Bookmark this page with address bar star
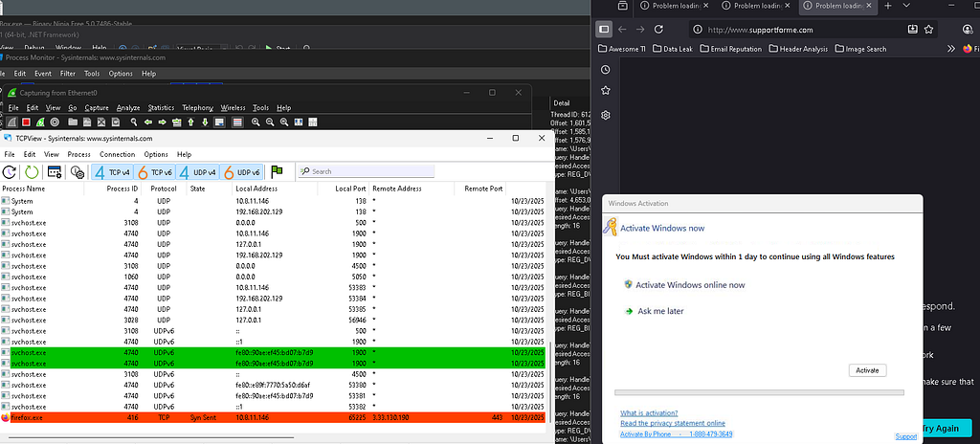The width and height of the screenshot is (980, 444). click(928, 29)
